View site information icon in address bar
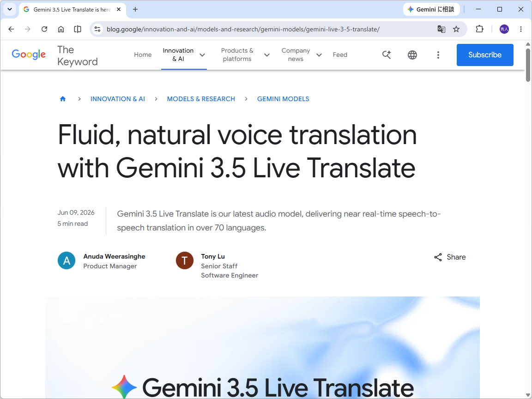 coord(98,29)
